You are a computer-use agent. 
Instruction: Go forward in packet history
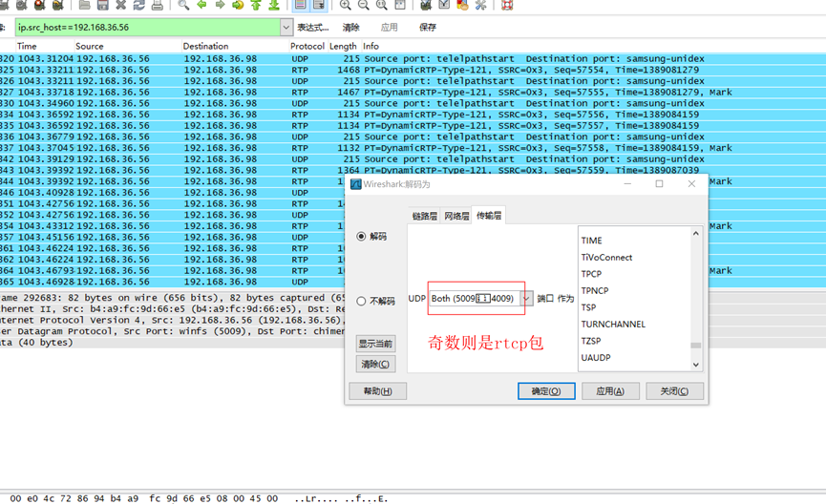click(x=220, y=5)
